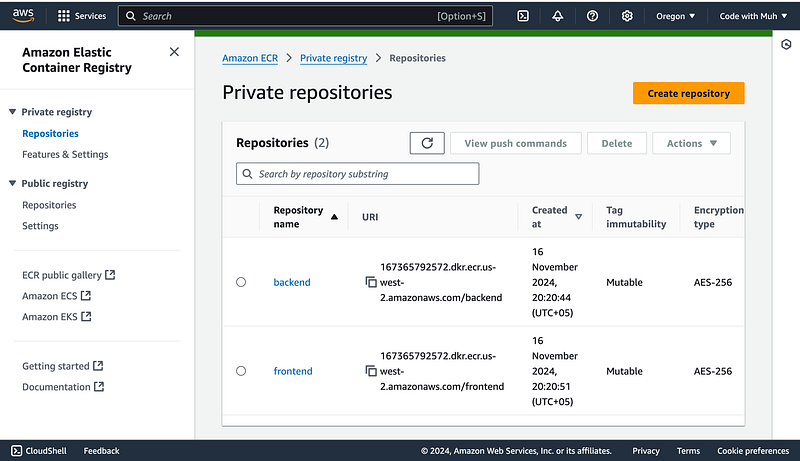Screen dimensions: 800x461
Task: Open the Amazon ECR breadcrumb link
Action: point(250,58)
